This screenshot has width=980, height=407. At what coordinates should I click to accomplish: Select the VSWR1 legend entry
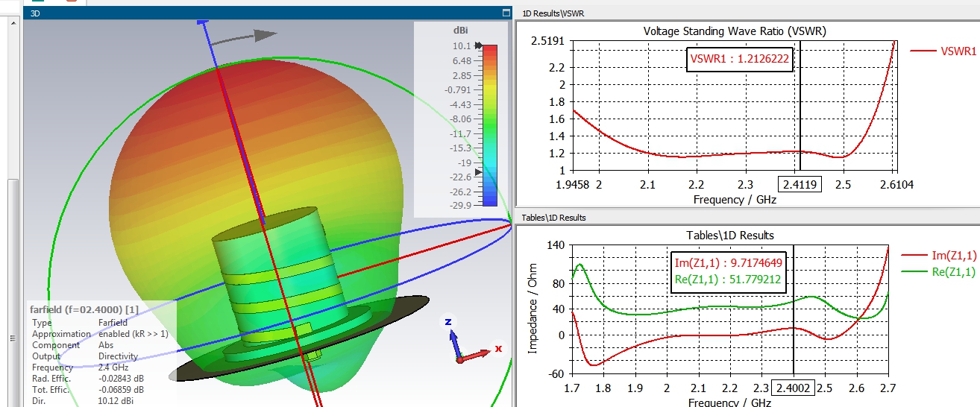[944, 51]
